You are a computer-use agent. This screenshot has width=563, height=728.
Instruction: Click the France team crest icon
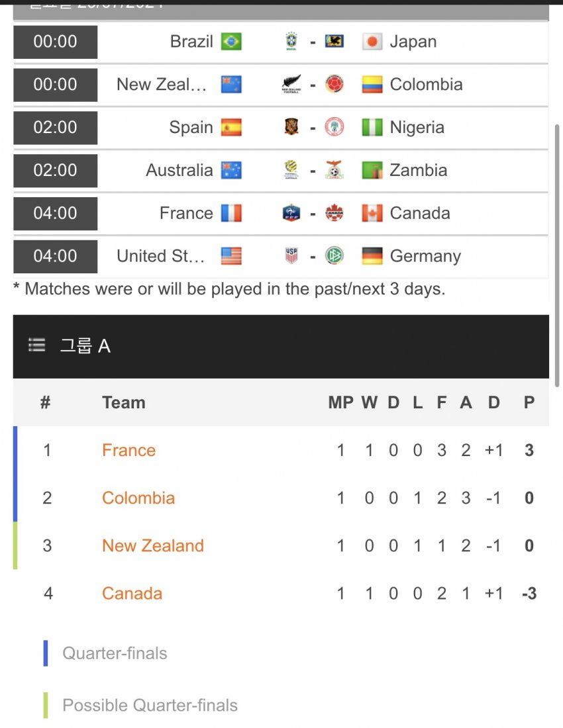tap(291, 213)
